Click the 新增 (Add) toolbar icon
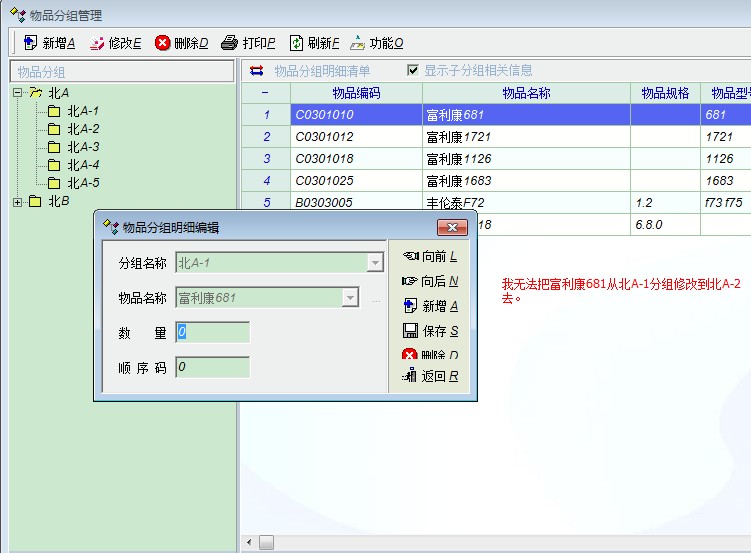 tap(30, 43)
